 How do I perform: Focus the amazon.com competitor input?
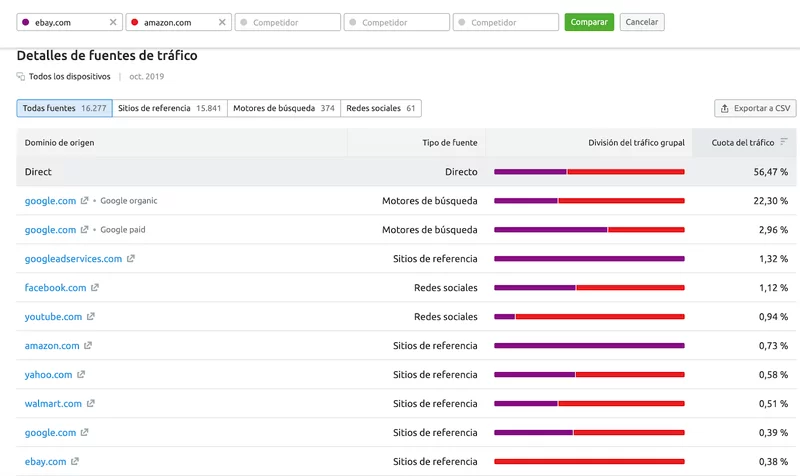(x=179, y=22)
